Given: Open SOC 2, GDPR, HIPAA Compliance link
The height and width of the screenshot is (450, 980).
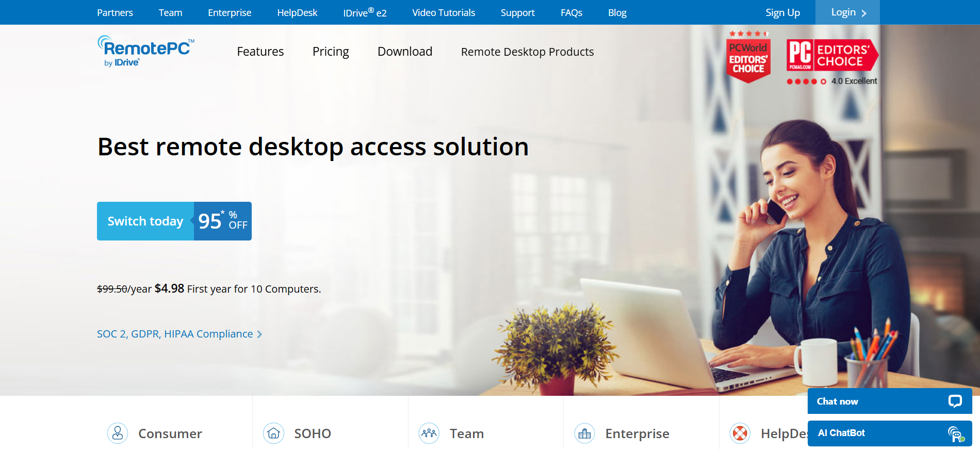Looking at the screenshot, I should [175, 334].
